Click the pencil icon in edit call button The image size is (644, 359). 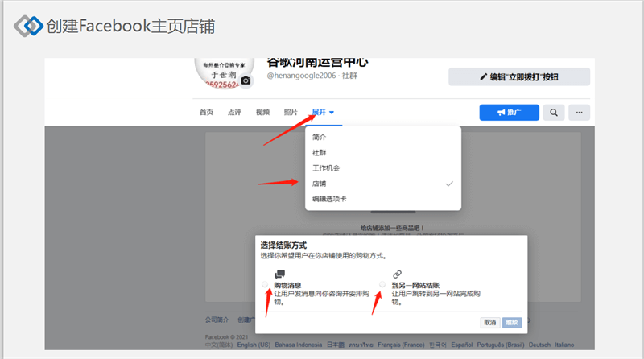point(484,76)
